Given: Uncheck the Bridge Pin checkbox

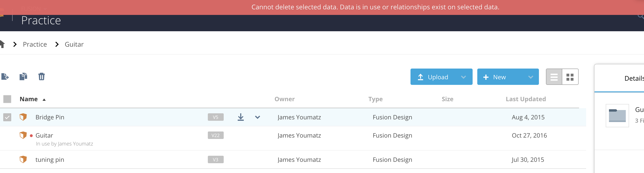Looking at the screenshot, I should pyautogui.click(x=7, y=117).
